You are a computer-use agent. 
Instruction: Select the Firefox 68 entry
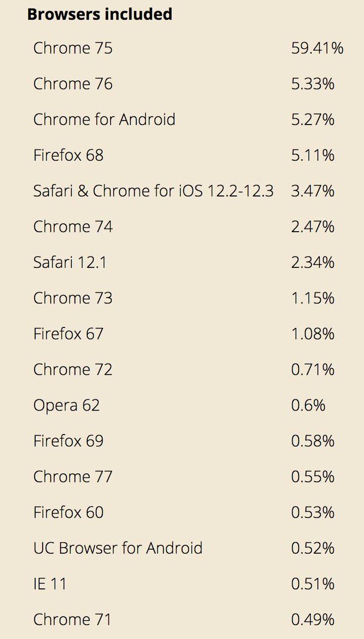click(x=68, y=155)
